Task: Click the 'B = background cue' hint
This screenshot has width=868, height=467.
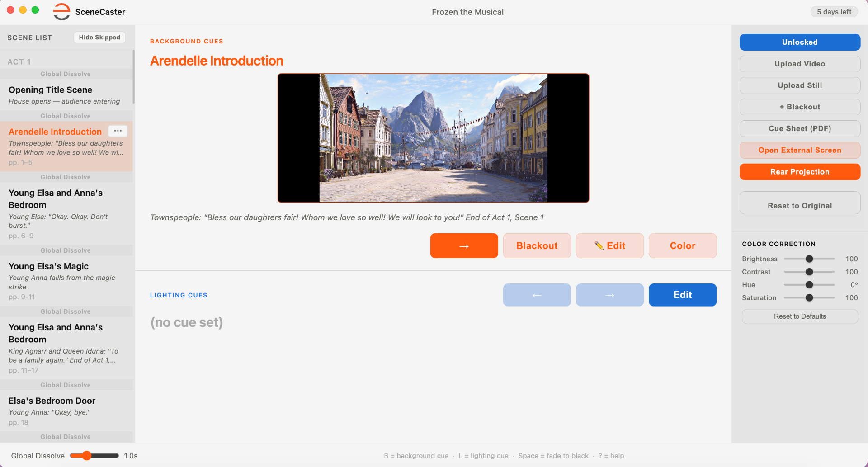Action: (x=416, y=456)
